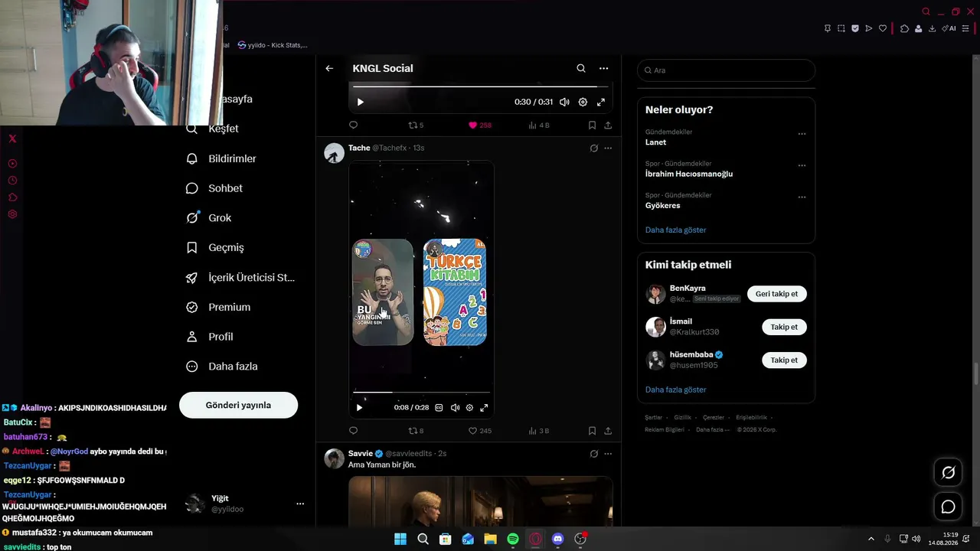The width and height of the screenshot is (980, 551).
Task: Play Tache's 0:28 video
Action: 359,408
